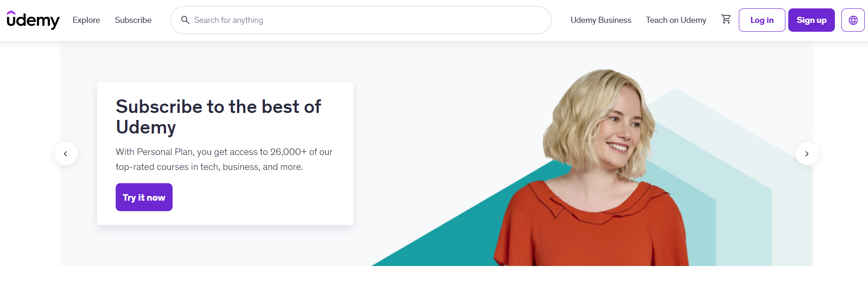Open the shopping cart
868x294 pixels.
726,19
